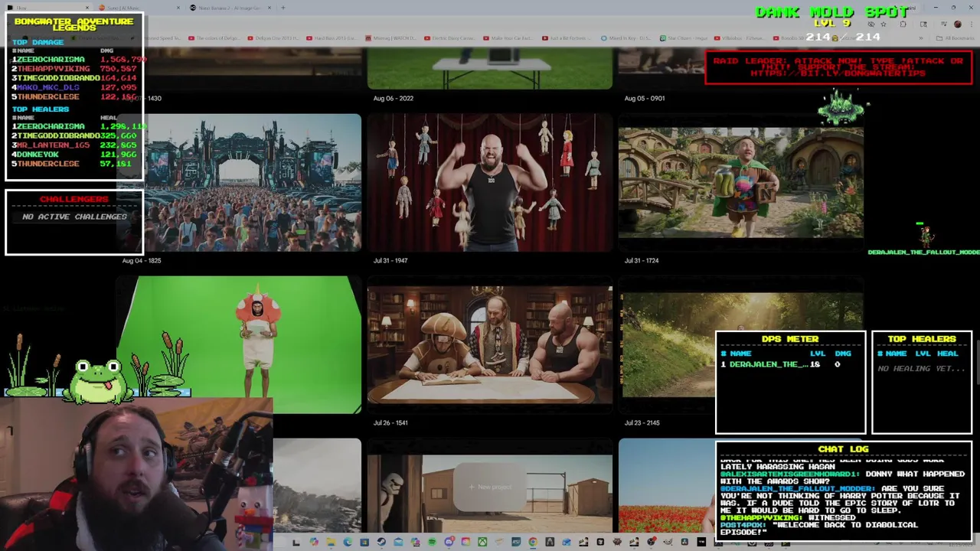980x551 pixels.
Task: Open the hobbit village image Jul 31 - 1724
Action: pos(741,183)
